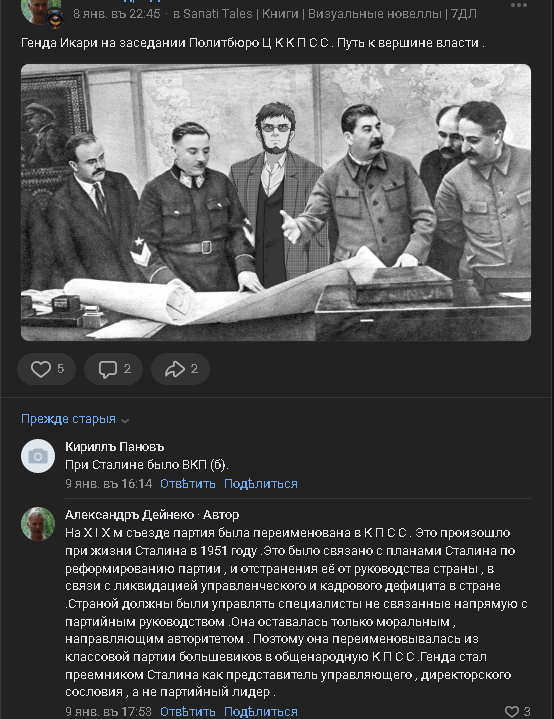
Task: Like Александръ Дейнеко's comment heart
Action: point(517,711)
